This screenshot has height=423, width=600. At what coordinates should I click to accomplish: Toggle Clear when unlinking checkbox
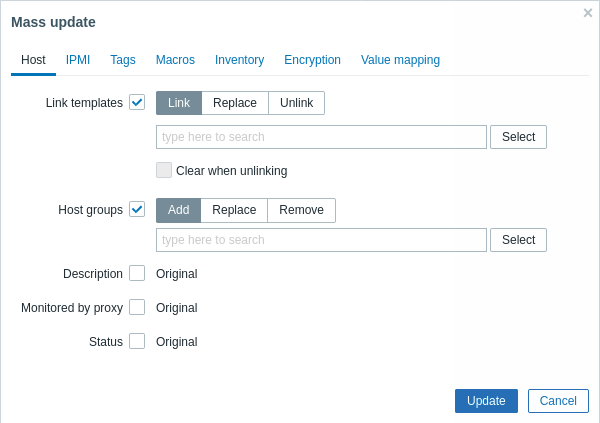click(x=164, y=170)
